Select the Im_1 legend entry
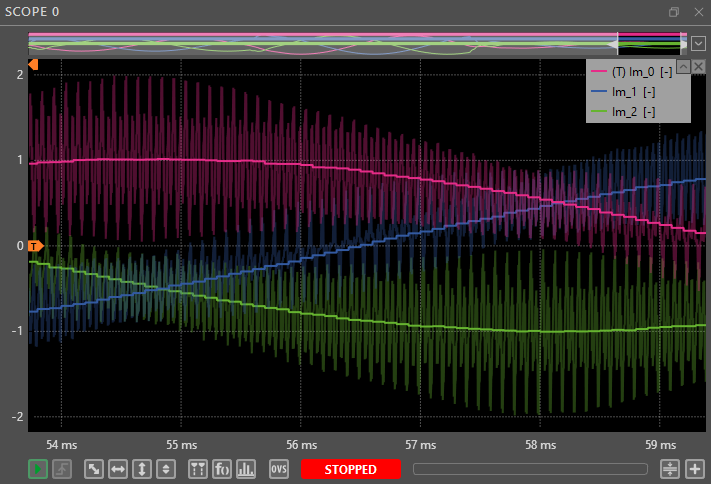 (x=634, y=92)
